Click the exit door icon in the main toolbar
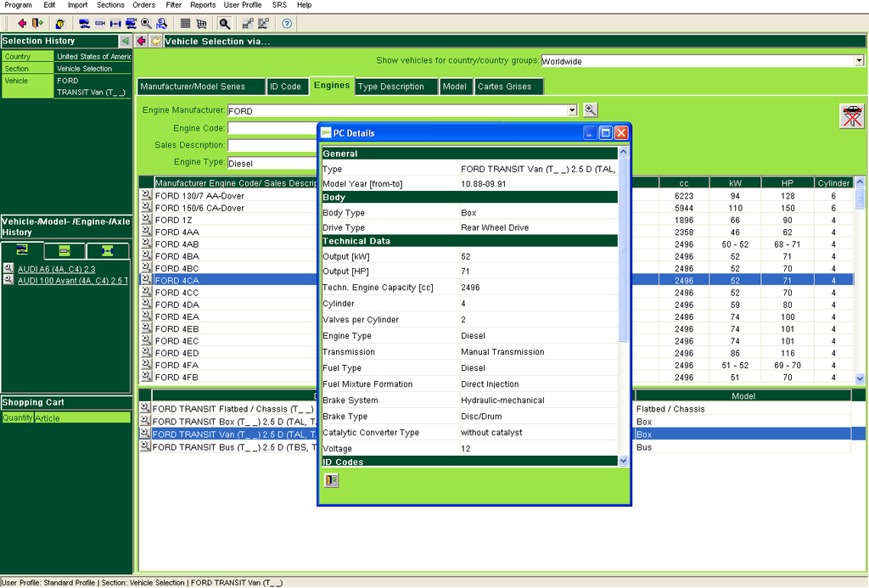The width and height of the screenshot is (869, 588). [37, 23]
